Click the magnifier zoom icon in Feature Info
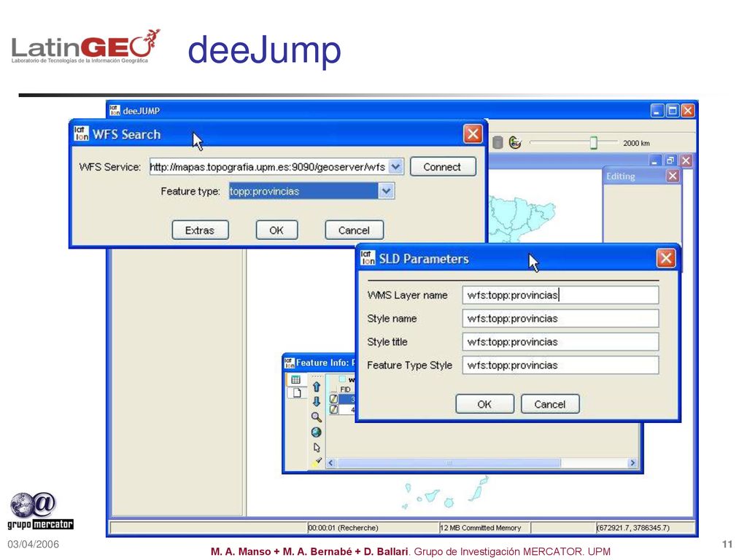 [317, 417]
